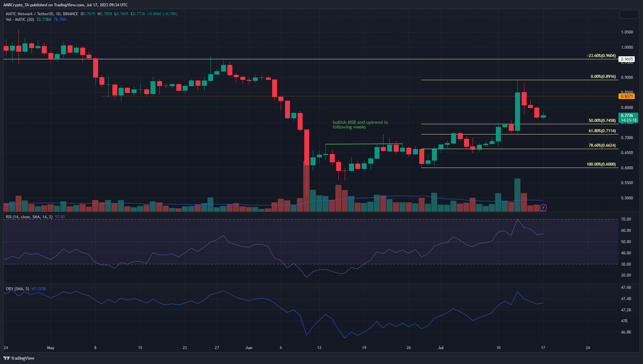
Task: Click the 30.00 RSI axis label
Action: tap(626, 264)
